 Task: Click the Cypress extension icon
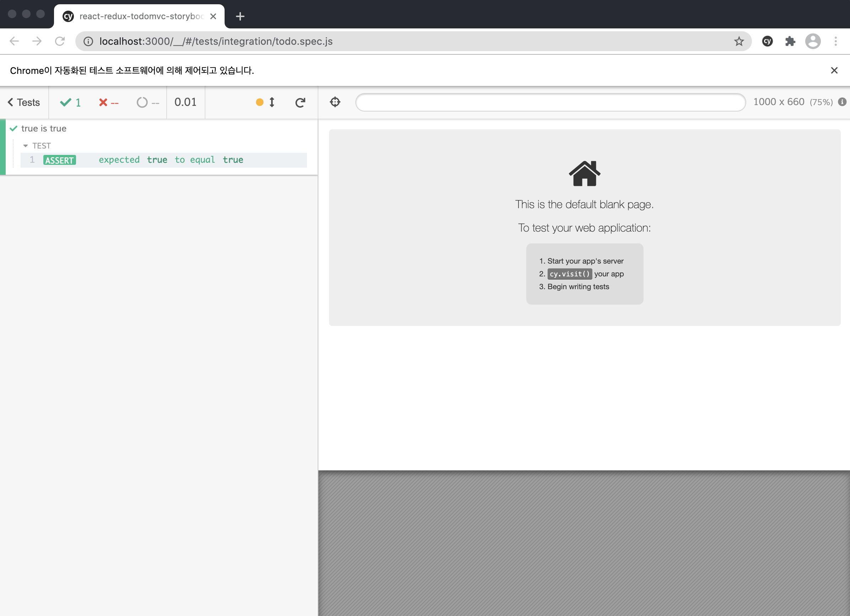point(767,41)
